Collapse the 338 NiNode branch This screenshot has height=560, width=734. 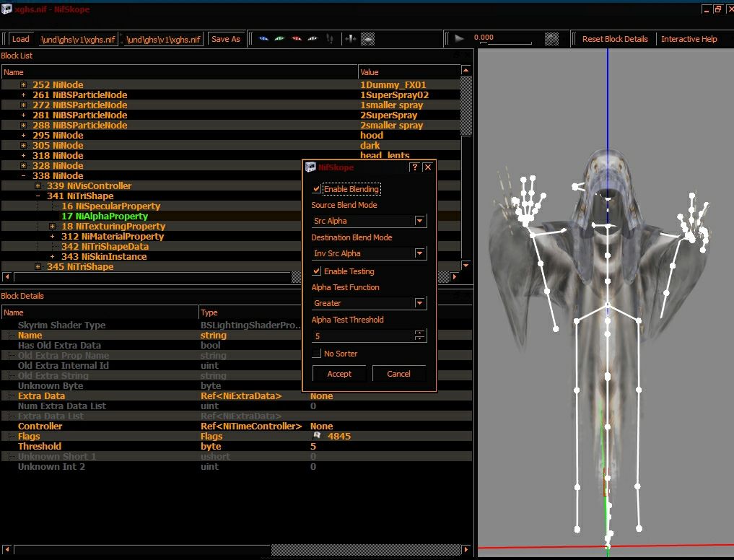tap(23, 175)
